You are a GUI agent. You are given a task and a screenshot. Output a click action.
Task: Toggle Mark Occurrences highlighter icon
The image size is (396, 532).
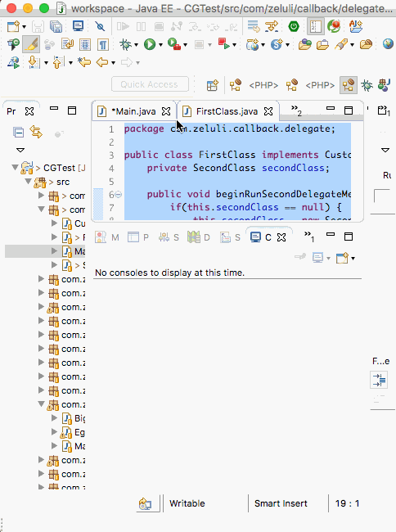click(x=31, y=44)
